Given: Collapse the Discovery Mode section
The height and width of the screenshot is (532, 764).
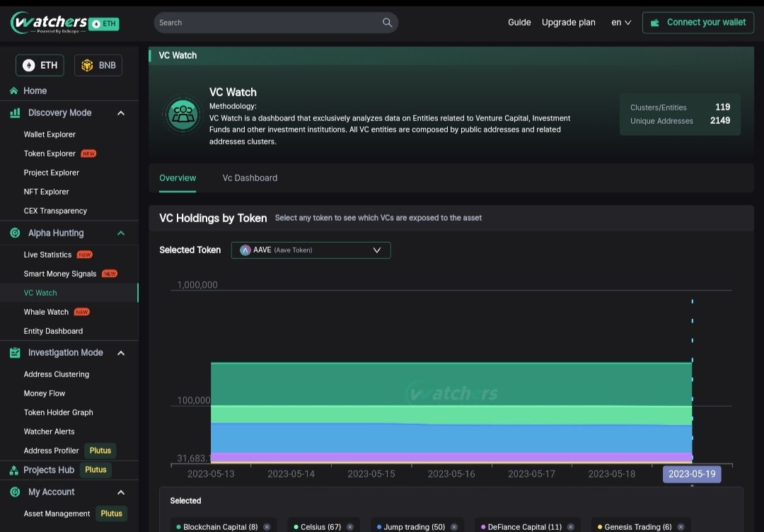Looking at the screenshot, I should tap(121, 113).
